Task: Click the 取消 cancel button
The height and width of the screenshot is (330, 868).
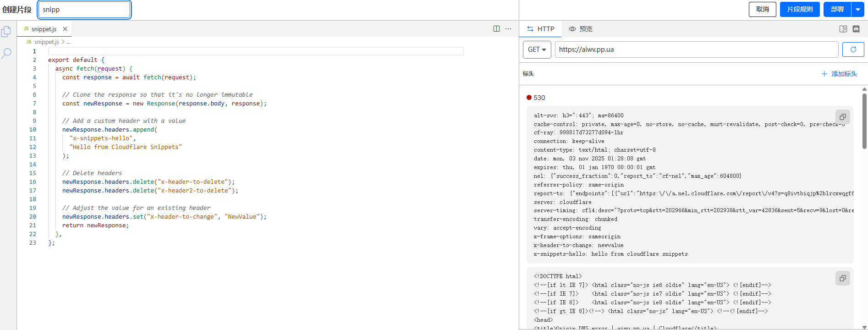Action: pos(762,9)
